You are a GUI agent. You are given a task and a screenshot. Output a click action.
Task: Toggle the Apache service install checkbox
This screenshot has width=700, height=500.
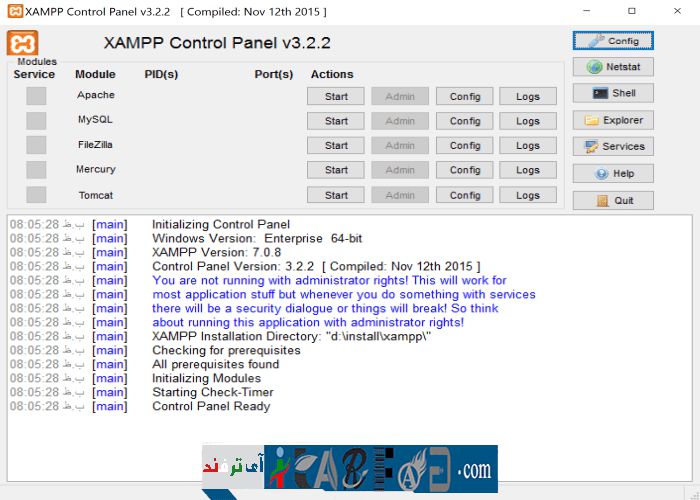[36, 96]
